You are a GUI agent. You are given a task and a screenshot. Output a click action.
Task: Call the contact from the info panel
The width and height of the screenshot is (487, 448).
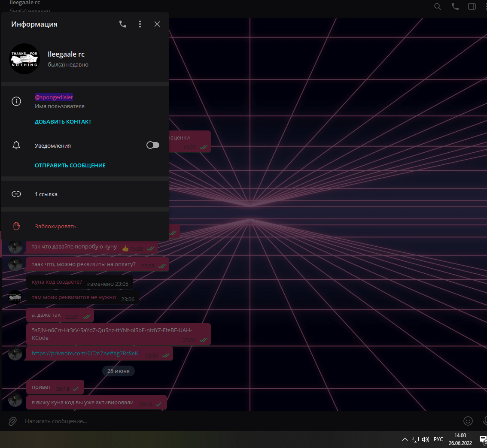(x=123, y=24)
